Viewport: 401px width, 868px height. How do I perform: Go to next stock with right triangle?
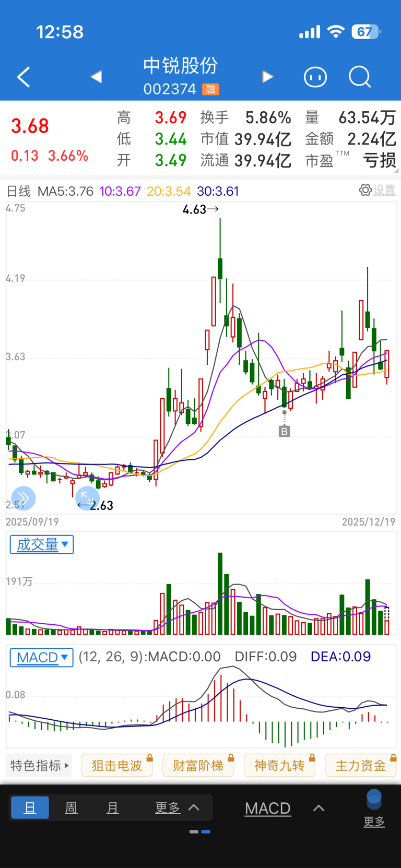[267, 77]
